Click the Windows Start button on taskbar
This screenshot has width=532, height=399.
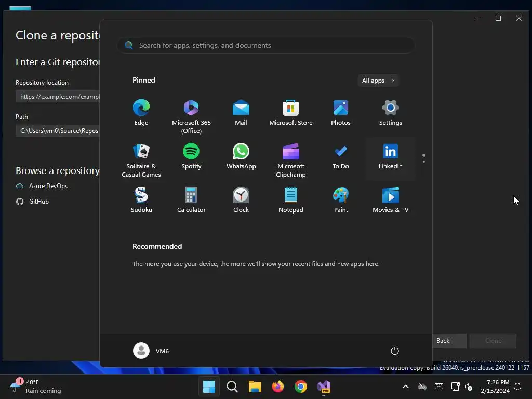[209, 387]
